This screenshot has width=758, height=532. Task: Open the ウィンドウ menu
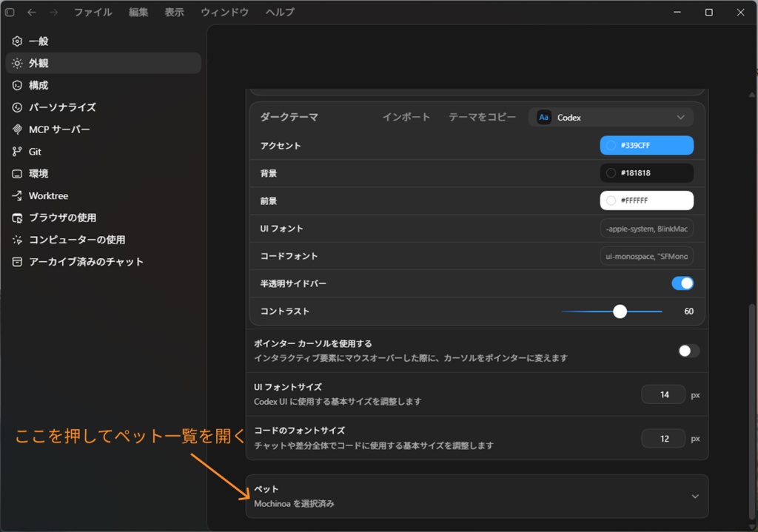225,12
